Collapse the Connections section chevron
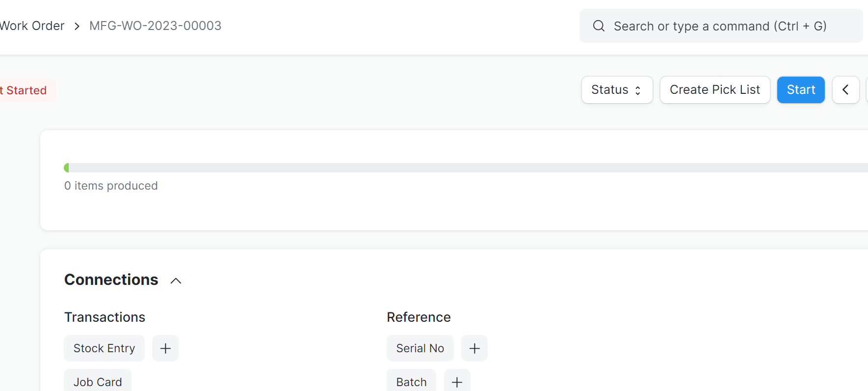868x391 pixels. pyautogui.click(x=176, y=280)
